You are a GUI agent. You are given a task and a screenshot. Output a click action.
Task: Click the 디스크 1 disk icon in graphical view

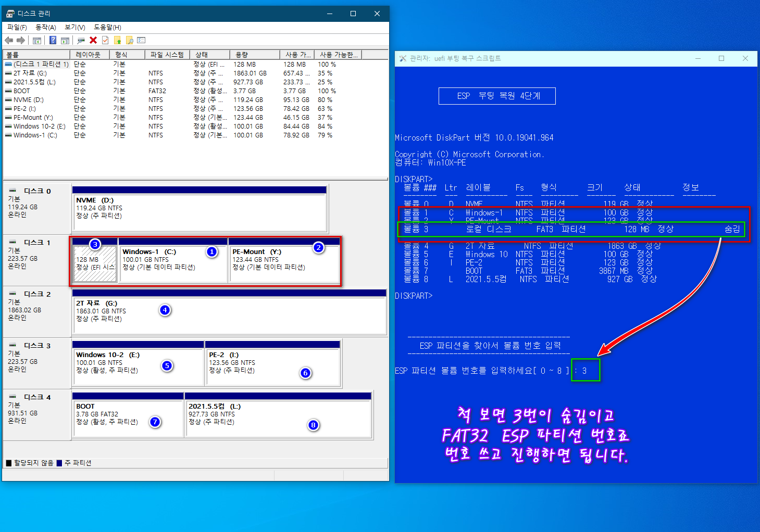pos(13,243)
